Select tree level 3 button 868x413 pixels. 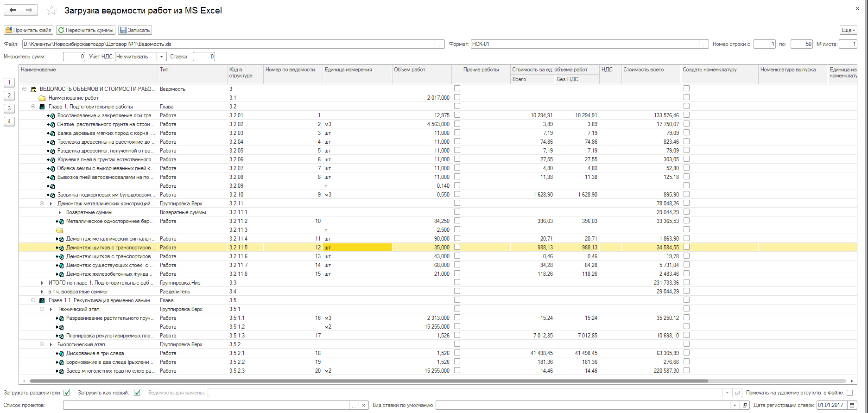pyautogui.click(x=9, y=108)
